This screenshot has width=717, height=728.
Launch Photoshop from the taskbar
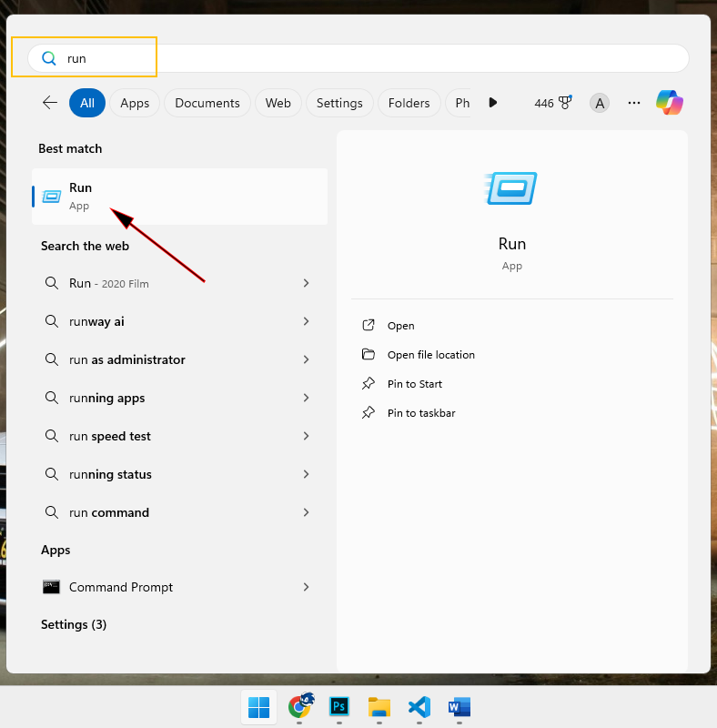(339, 706)
